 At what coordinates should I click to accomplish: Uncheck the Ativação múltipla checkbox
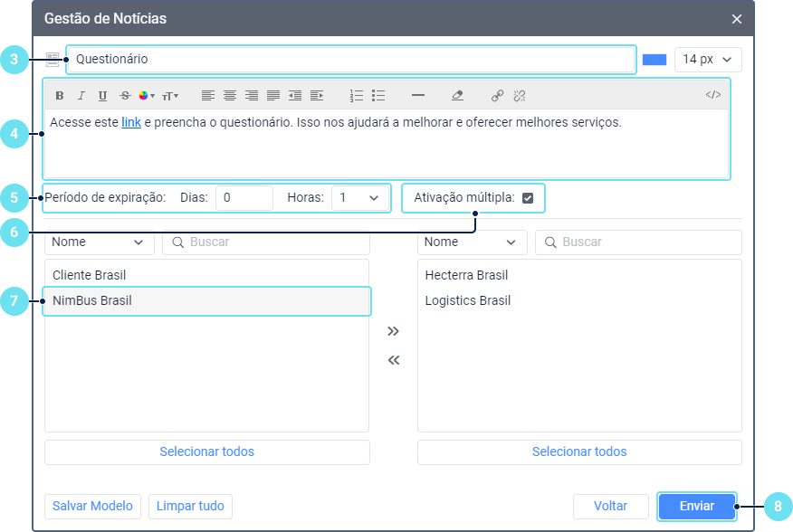tap(528, 198)
